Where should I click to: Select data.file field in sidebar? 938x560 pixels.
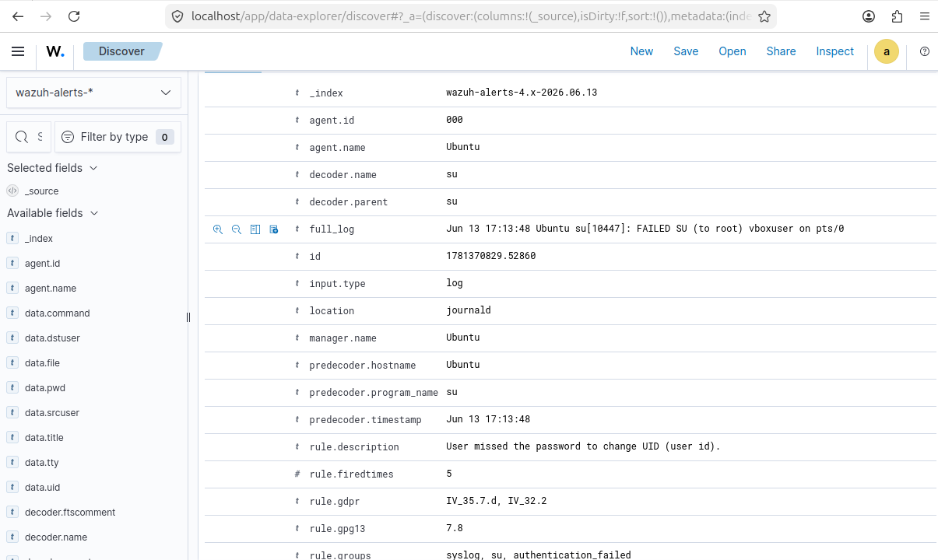tap(42, 363)
